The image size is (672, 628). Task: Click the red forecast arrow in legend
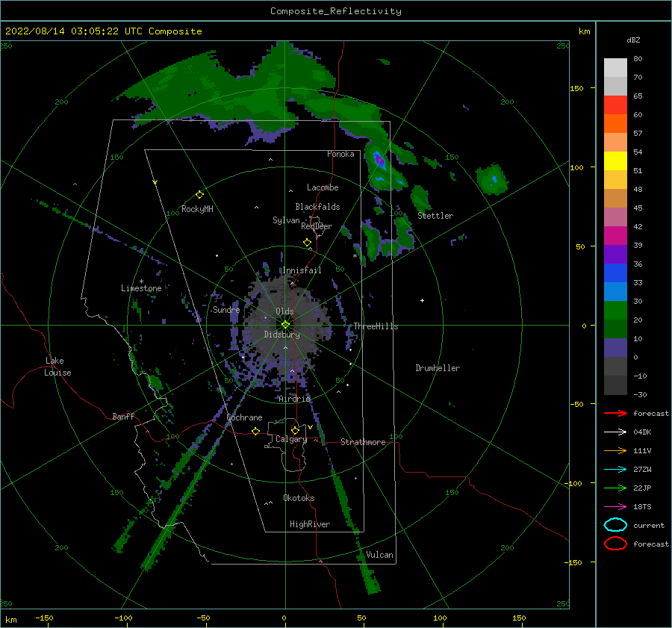click(615, 413)
